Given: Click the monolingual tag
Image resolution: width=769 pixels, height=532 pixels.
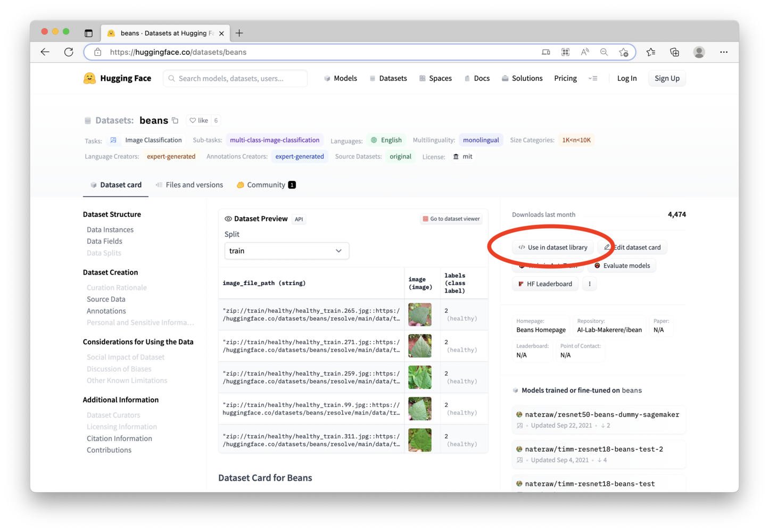Looking at the screenshot, I should 481,140.
